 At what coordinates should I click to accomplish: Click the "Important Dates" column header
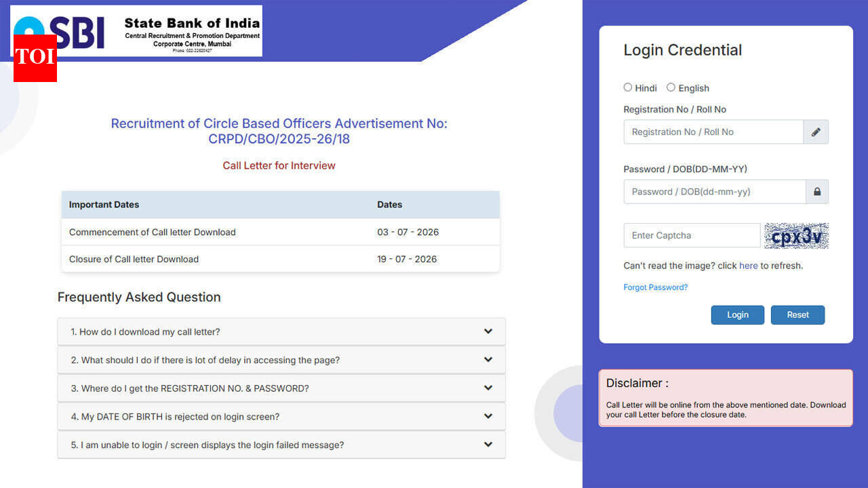click(x=104, y=205)
